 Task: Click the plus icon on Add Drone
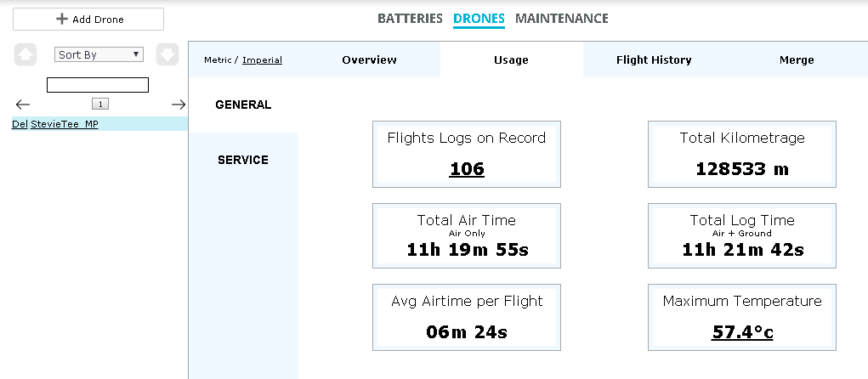[63, 19]
